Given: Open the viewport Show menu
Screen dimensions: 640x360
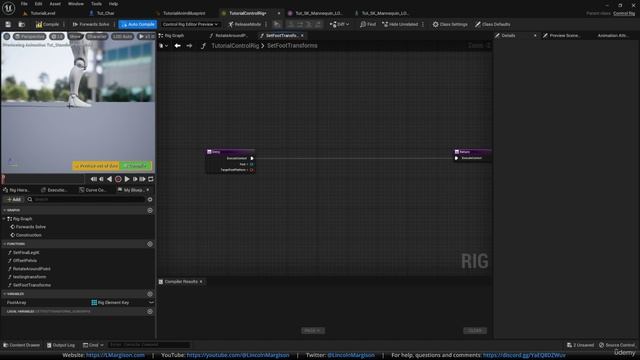Looking at the screenshot, I should pyautogui.click(x=75, y=37).
